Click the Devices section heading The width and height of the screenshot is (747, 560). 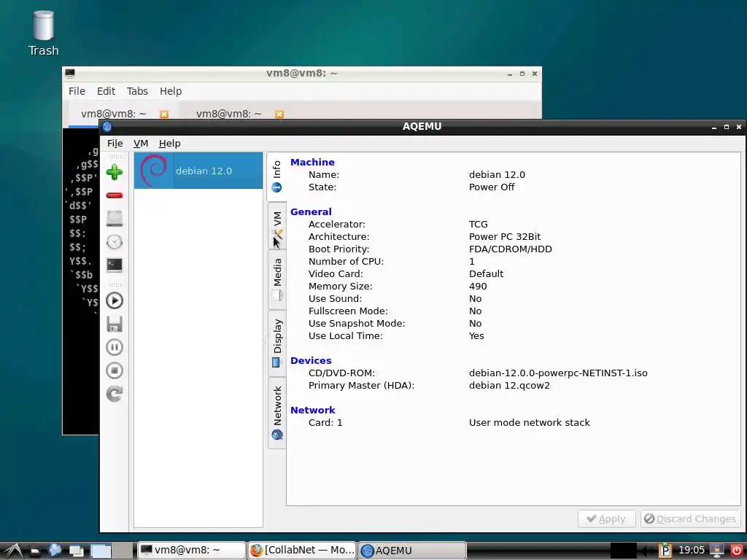(x=311, y=360)
